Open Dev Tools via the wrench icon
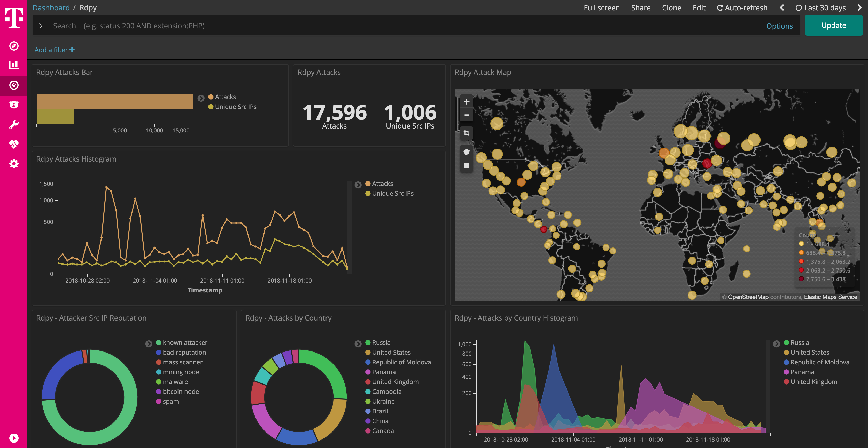 [x=13, y=124]
